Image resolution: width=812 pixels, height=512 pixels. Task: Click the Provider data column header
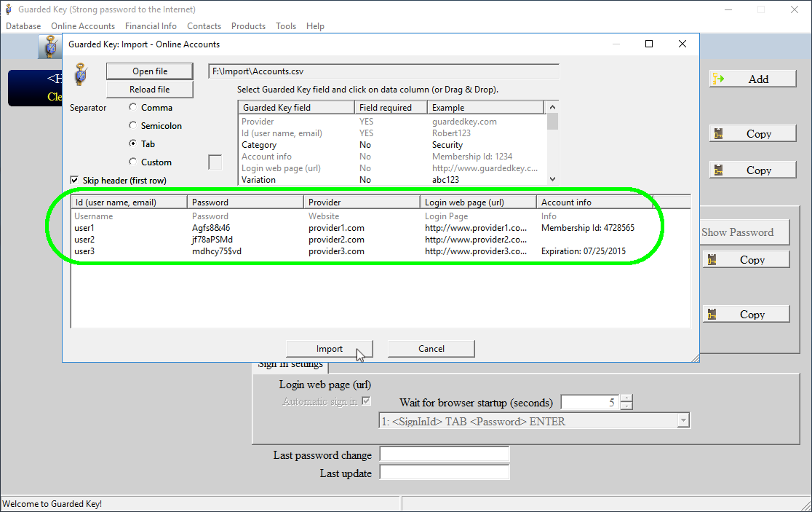pos(362,202)
